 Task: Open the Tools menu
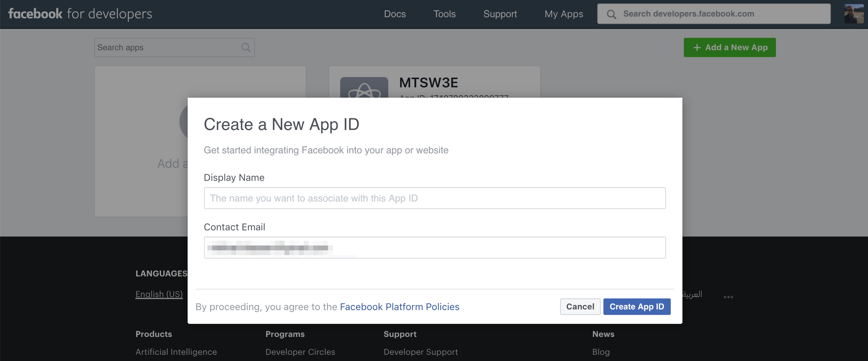click(444, 14)
